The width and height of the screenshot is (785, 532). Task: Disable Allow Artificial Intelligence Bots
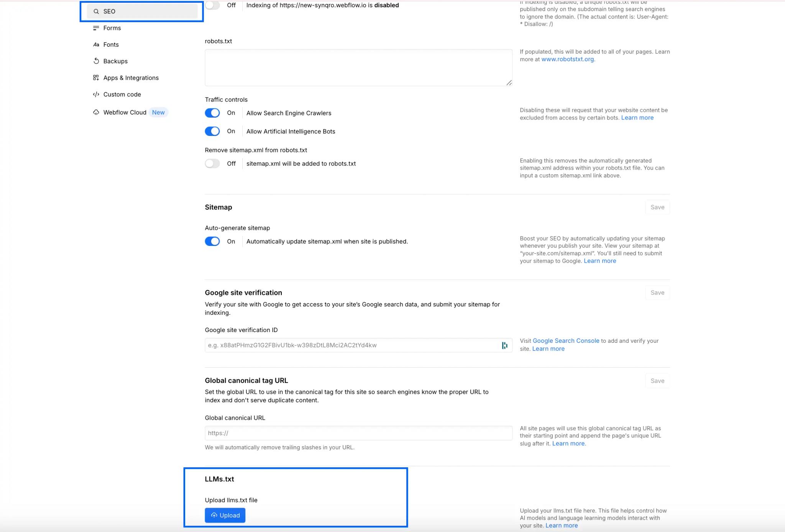click(x=212, y=131)
